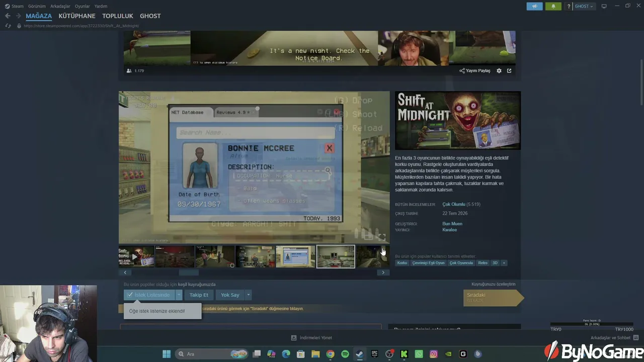The image size is (644, 362).
Task: Open developer Bun Muen link
Action: pos(452,224)
